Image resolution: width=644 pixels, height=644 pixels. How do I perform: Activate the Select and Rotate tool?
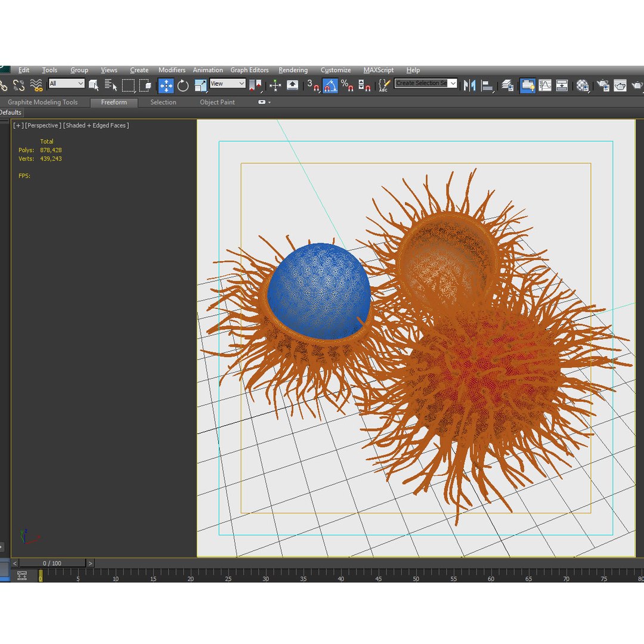point(183,85)
